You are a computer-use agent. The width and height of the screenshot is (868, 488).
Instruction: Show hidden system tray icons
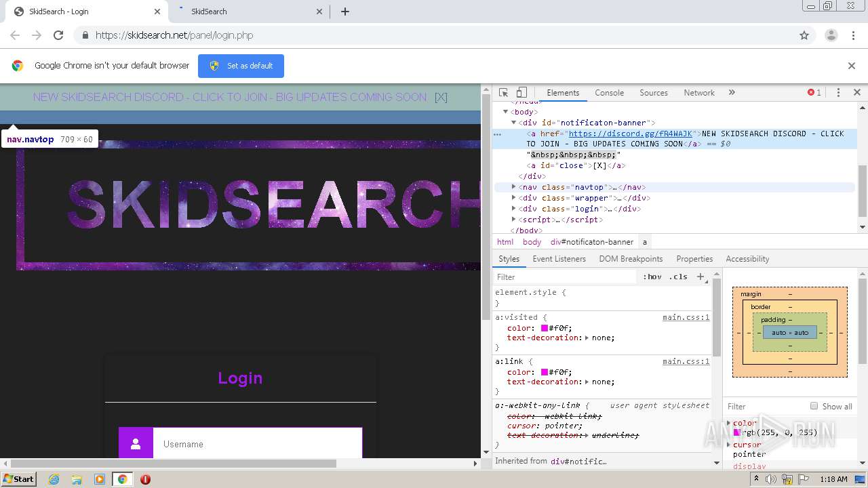[756, 479]
